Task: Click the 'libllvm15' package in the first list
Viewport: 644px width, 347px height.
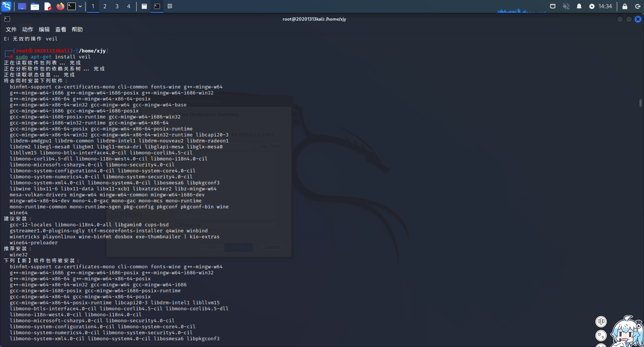Action: coord(23,153)
